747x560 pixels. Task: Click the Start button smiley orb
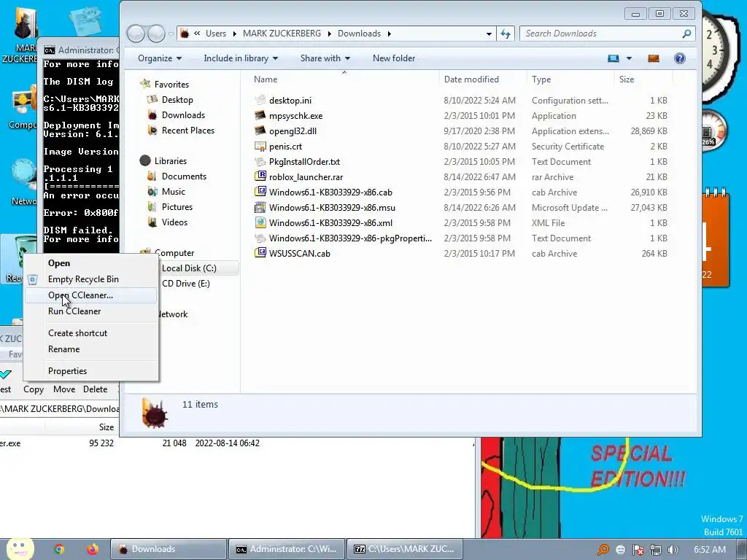(x=20, y=548)
